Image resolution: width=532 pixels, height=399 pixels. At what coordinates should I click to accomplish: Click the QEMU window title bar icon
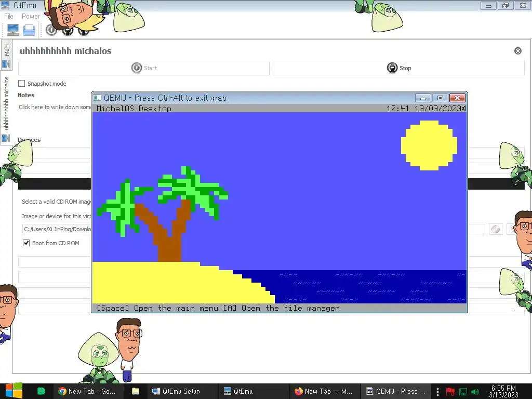[97, 98]
